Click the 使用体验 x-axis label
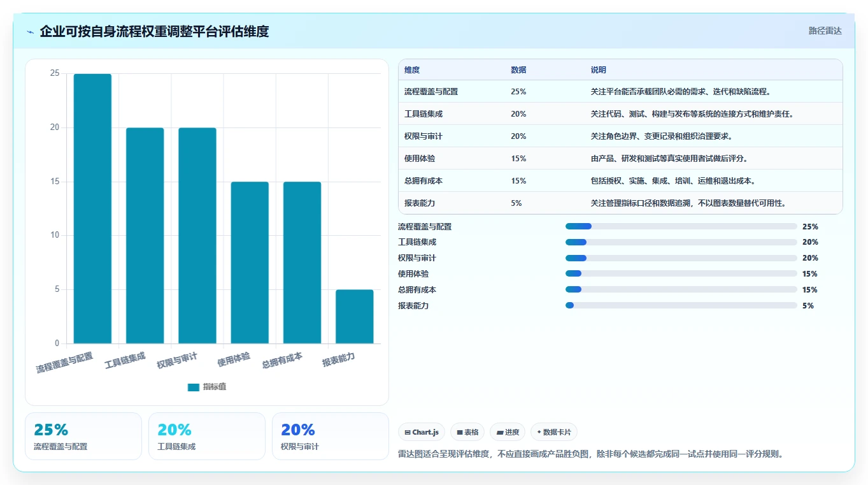The height and width of the screenshot is (485, 868). 234,359
